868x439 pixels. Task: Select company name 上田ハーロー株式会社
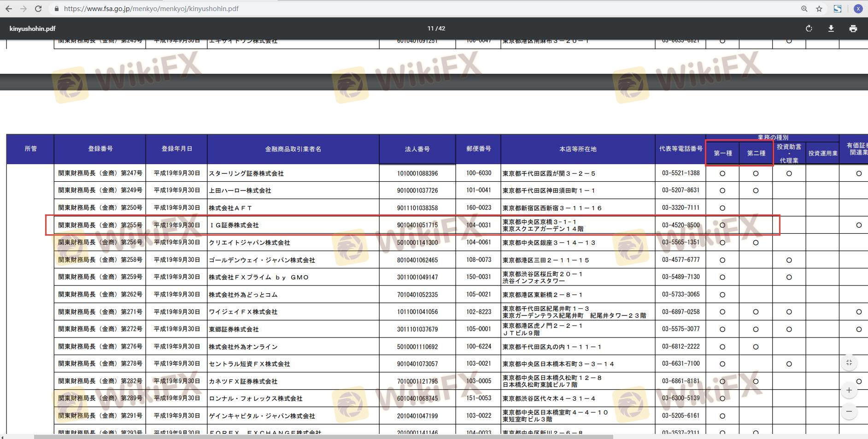click(x=240, y=190)
